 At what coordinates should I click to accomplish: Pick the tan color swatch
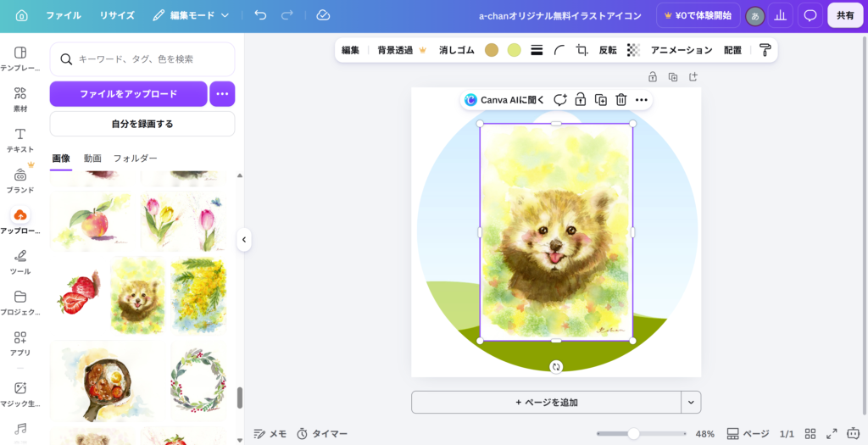(492, 50)
